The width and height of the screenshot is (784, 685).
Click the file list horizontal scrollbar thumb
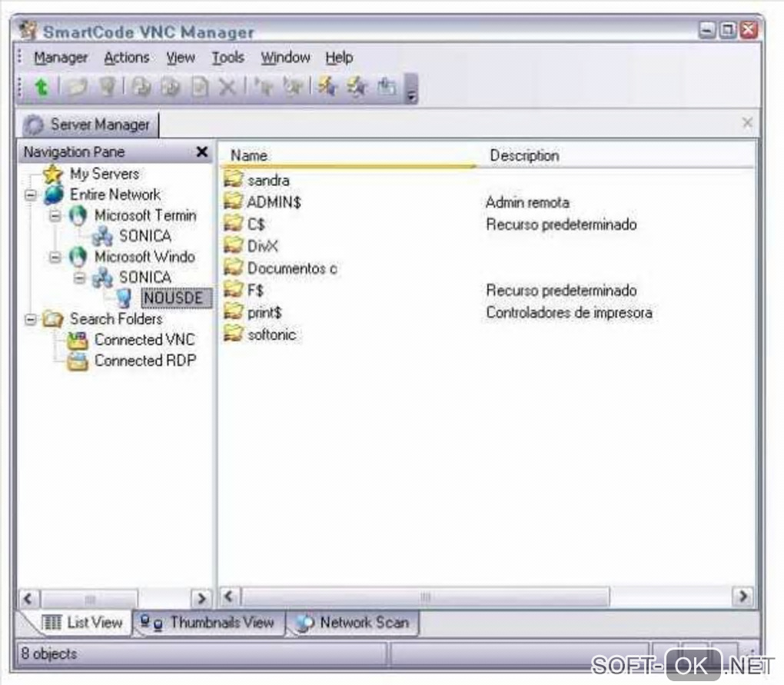tap(426, 597)
